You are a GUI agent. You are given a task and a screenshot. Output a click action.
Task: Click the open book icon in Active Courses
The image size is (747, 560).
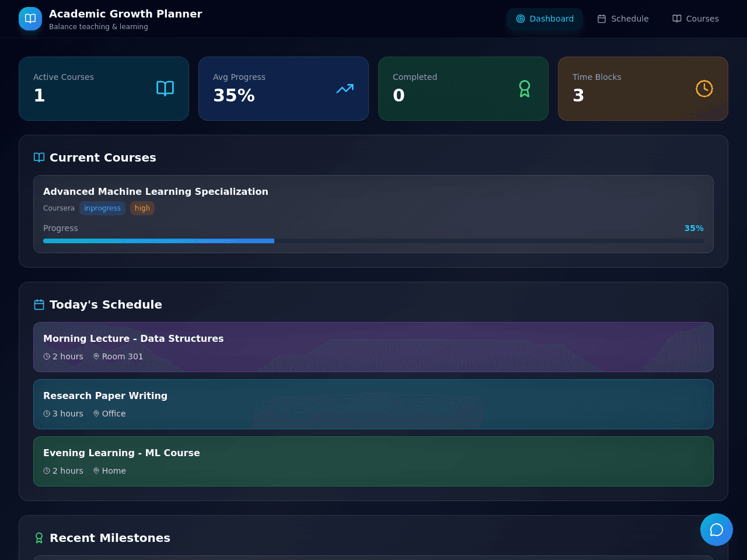[x=165, y=89]
